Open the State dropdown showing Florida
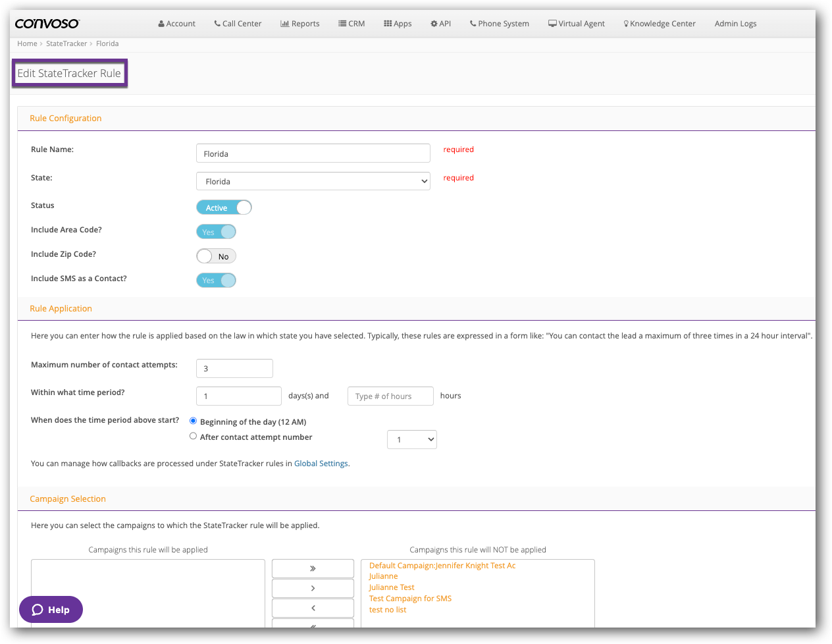The width and height of the screenshot is (832, 644). pos(313,181)
